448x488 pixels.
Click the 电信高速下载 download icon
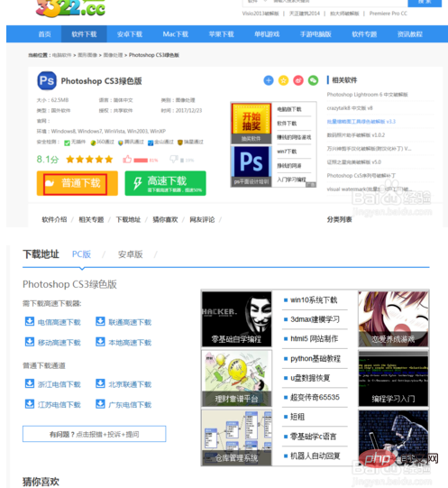click(x=30, y=321)
